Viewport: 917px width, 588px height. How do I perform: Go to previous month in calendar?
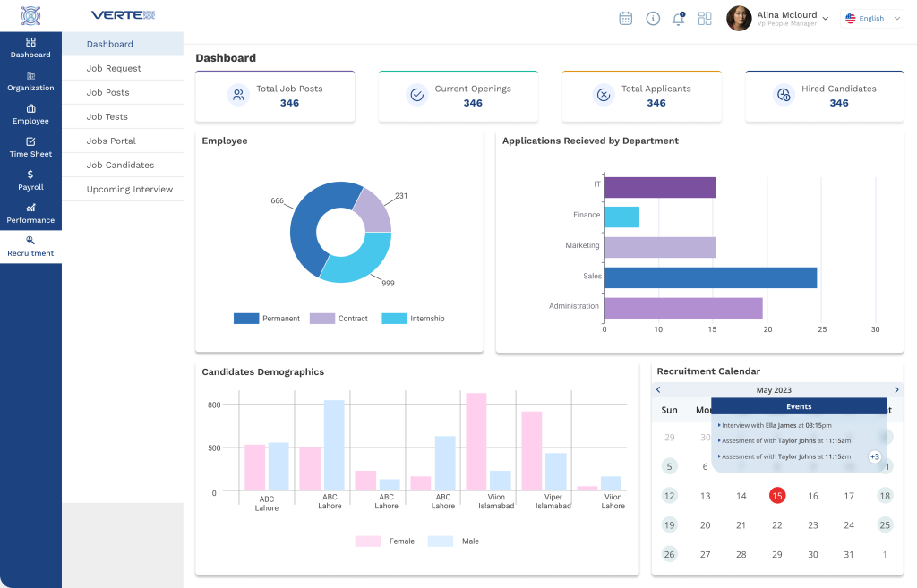(x=658, y=390)
